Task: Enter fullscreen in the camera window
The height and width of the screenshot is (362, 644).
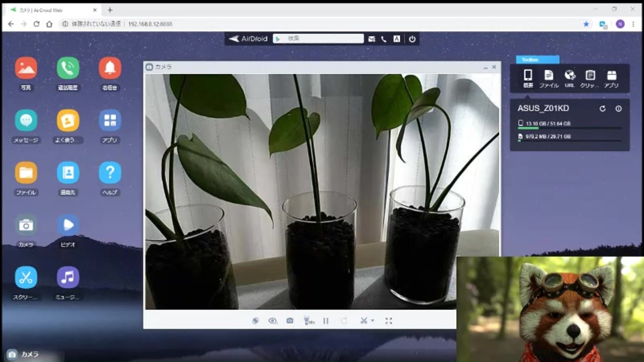Action: point(388,321)
